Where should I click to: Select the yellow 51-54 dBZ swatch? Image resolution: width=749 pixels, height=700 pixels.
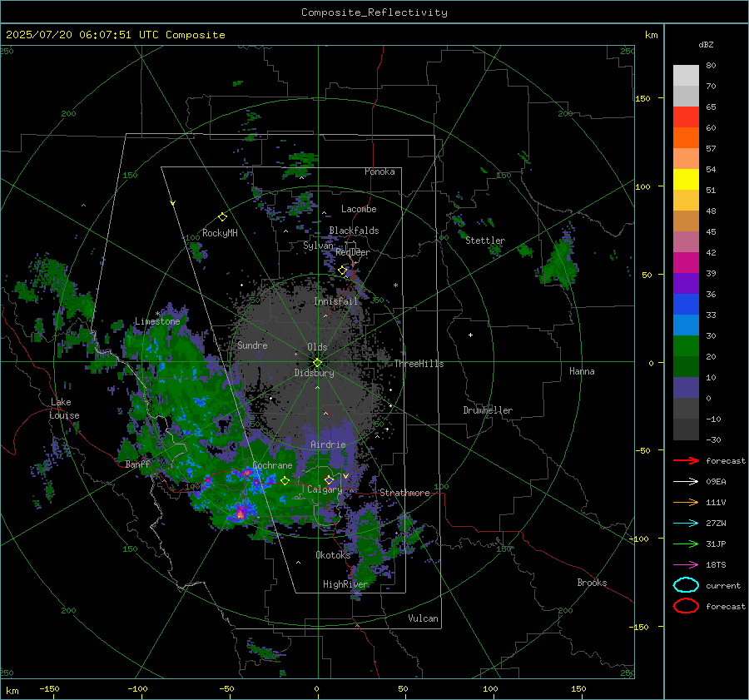tap(686, 179)
